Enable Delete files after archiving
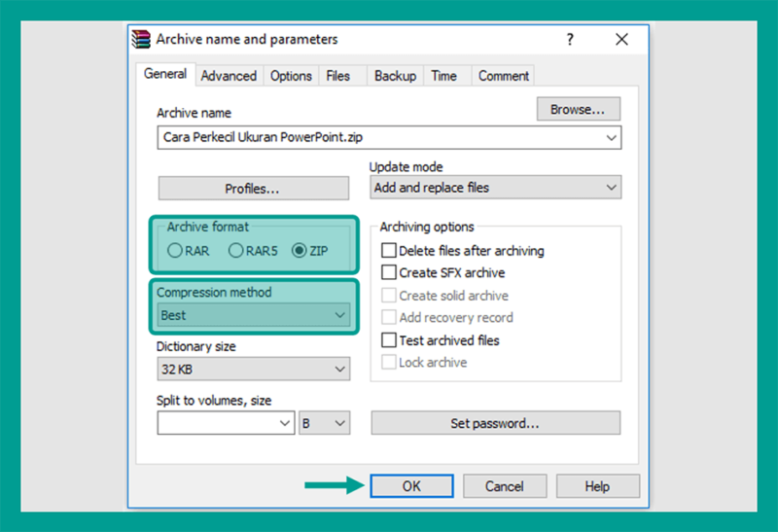 389,250
